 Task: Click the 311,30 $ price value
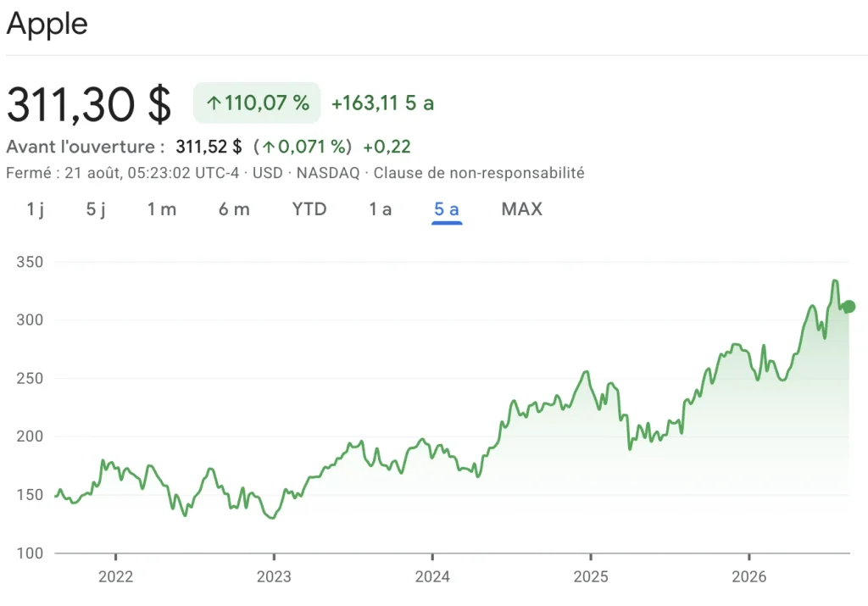tap(88, 104)
